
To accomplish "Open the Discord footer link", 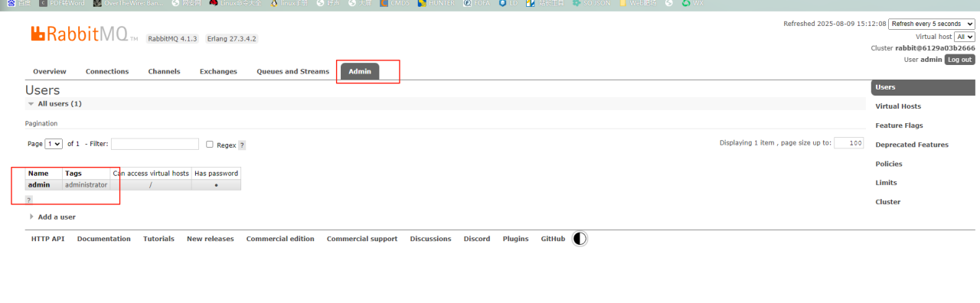I will [477, 239].
